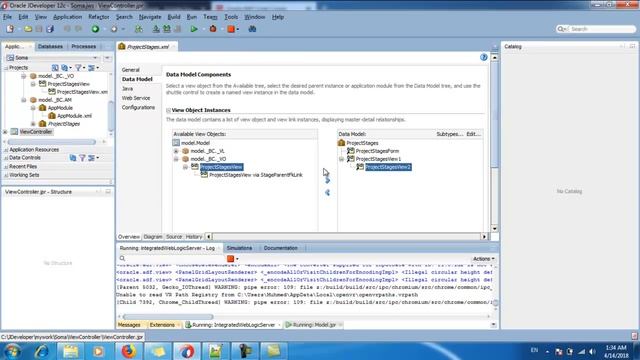Click the volume icon in system tray
Viewport: 640px width, 360px height.
(x=592, y=351)
